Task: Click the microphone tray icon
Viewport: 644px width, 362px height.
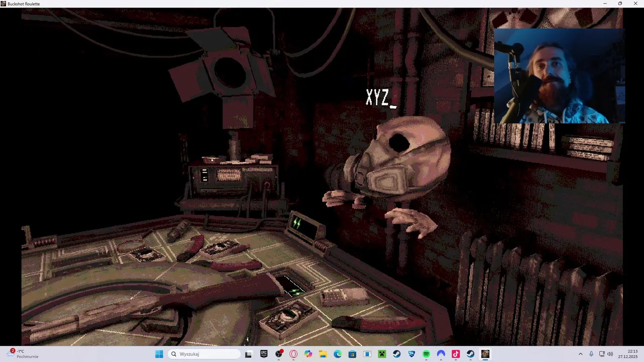Action: click(x=591, y=354)
